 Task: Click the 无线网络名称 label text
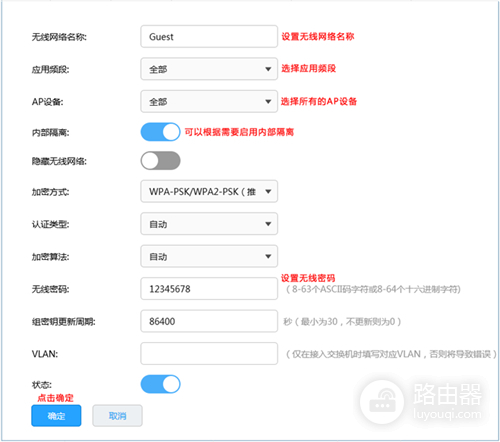[59, 37]
